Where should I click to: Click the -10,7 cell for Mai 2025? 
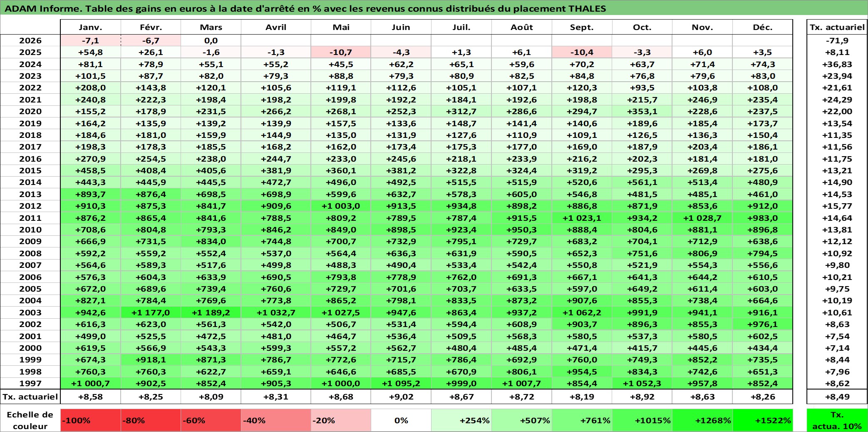point(341,52)
